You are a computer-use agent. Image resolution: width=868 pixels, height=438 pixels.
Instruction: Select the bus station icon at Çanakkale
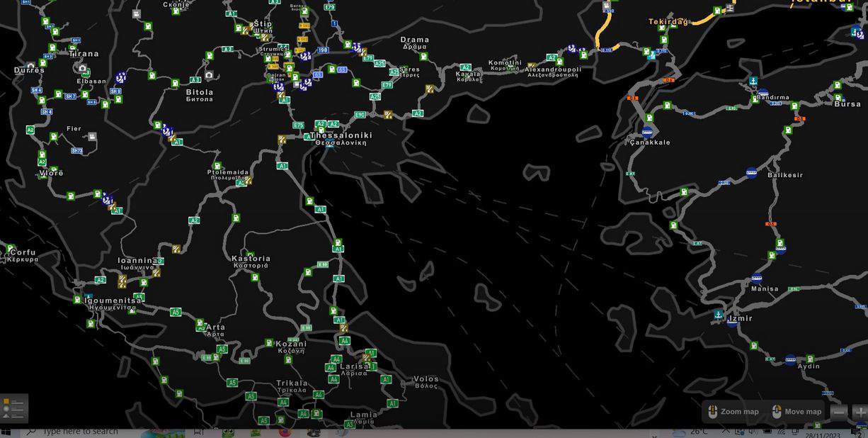tap(647, 131)
